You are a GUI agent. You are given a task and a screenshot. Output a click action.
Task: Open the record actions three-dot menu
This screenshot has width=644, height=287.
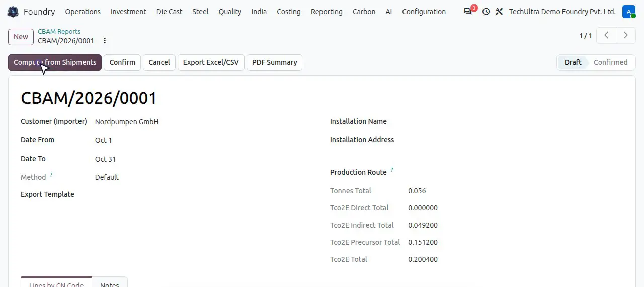coord(105,41)
